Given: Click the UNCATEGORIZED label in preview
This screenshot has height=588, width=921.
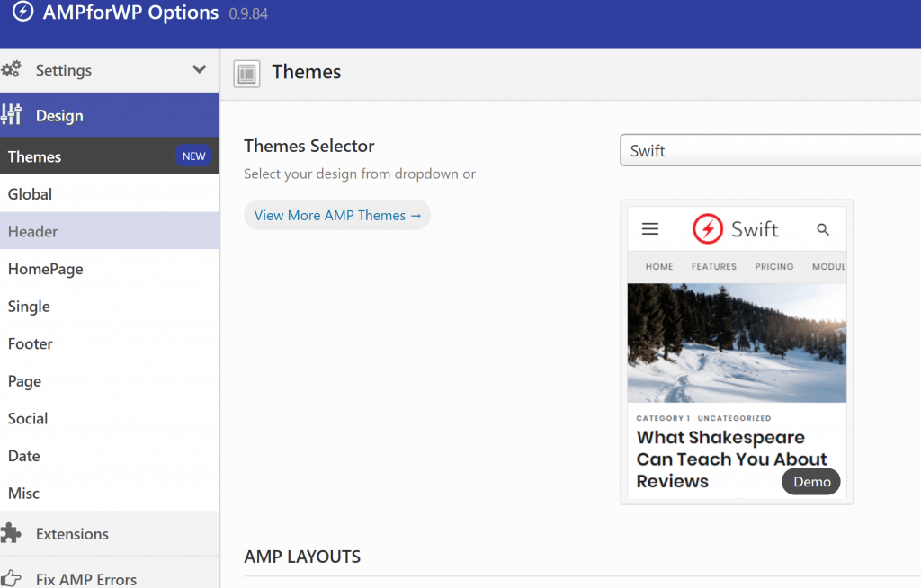Looking at the screenshot, I should click(x=734, y=418).
